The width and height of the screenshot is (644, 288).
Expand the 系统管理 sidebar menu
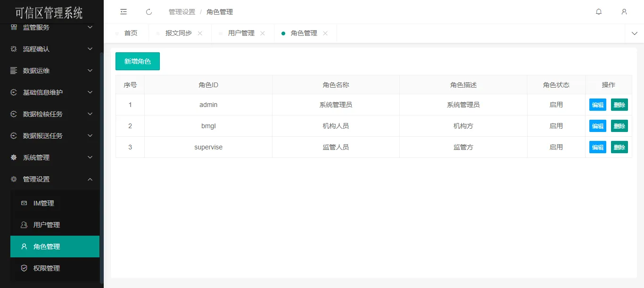click(52, 157)
